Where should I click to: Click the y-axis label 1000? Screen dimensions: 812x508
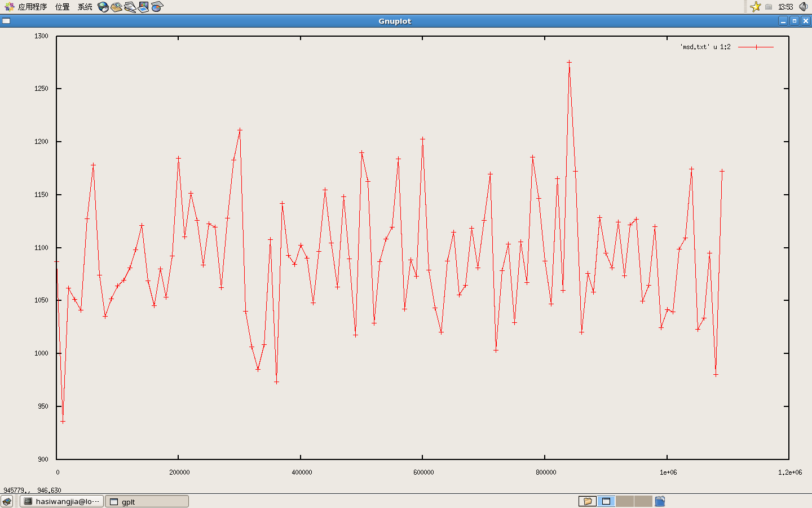click(41, 353)
